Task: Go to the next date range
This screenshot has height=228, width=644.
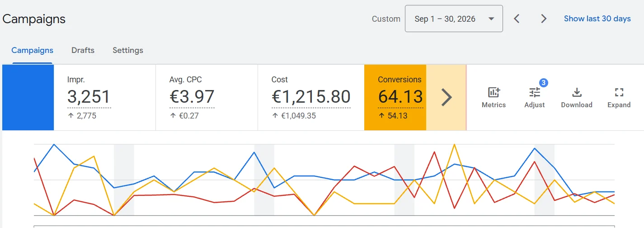Action: (544, 19)
